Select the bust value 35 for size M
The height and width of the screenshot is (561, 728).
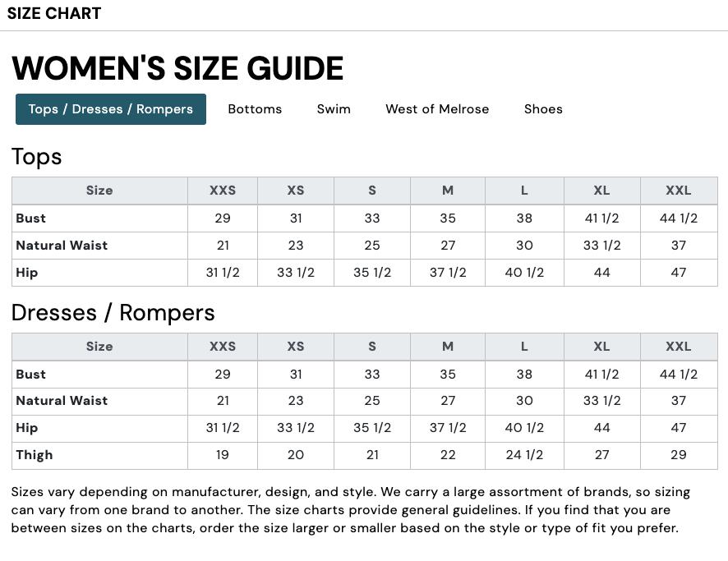448,218
